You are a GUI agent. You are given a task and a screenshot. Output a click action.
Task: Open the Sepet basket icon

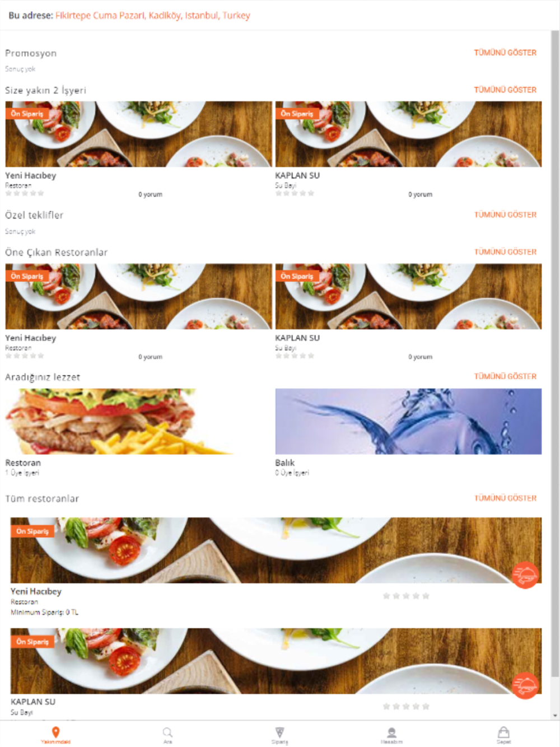tap(503, 732)
